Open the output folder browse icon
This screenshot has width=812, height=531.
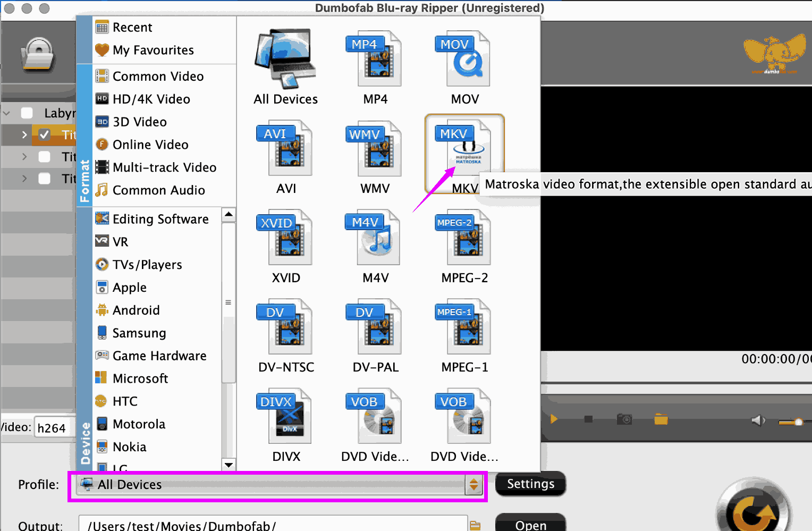[475, 525]
